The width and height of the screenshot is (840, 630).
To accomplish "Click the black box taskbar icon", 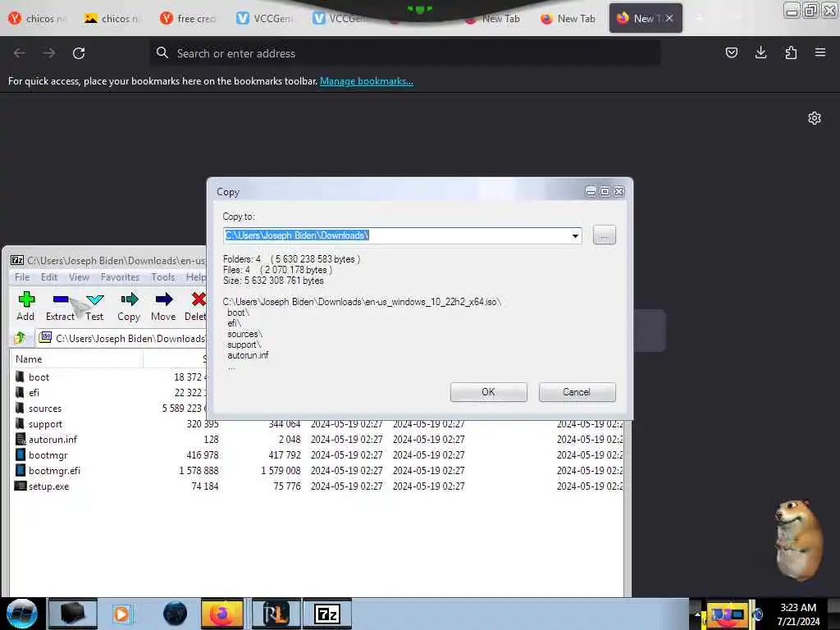I will [x=73, y=614].
